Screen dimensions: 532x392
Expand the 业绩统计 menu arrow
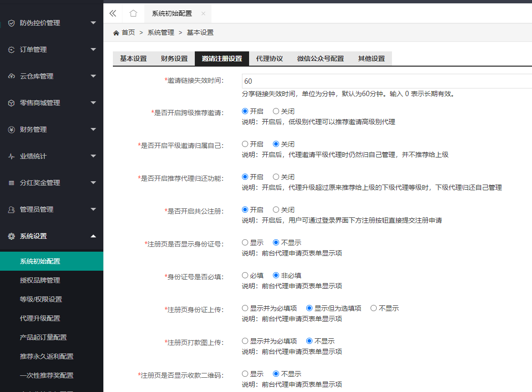coord(93,156)
